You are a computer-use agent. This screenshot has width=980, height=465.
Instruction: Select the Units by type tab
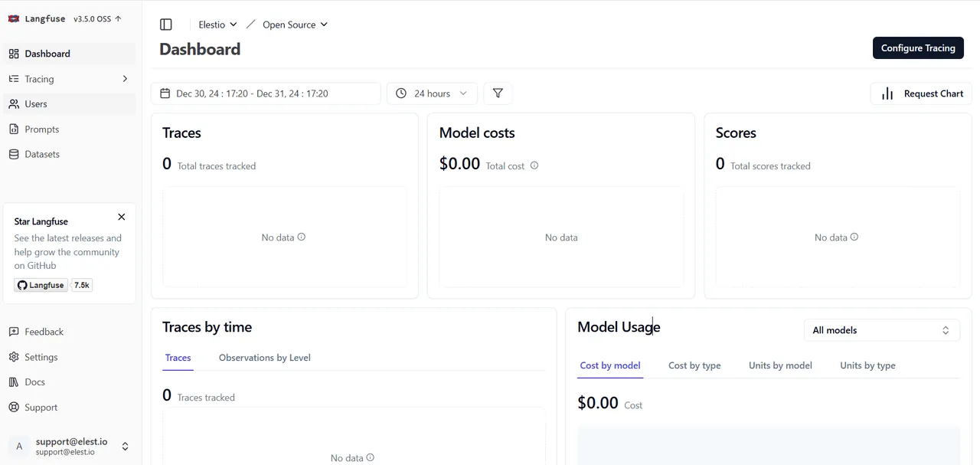[x=867, y=365]
